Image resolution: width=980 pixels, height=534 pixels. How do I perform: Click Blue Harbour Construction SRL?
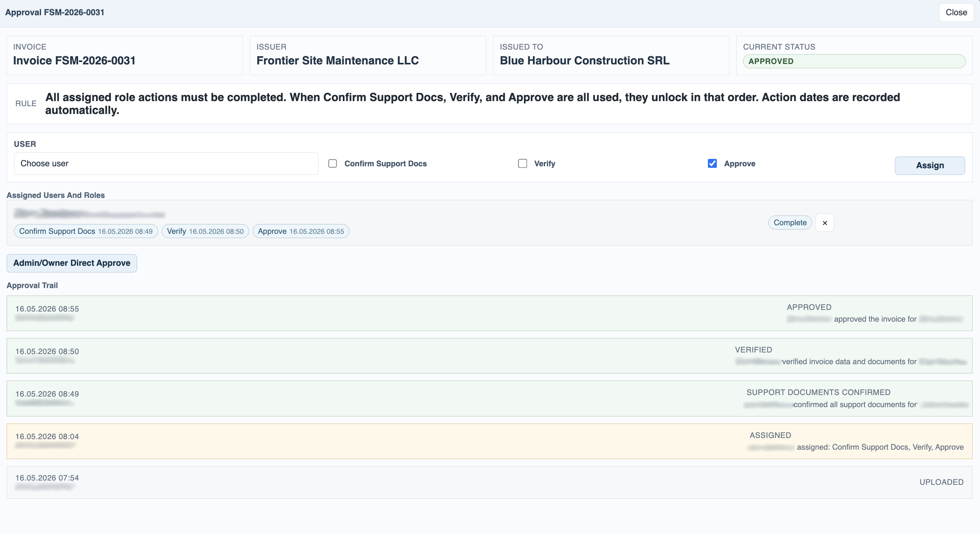(x=585, y=61)
